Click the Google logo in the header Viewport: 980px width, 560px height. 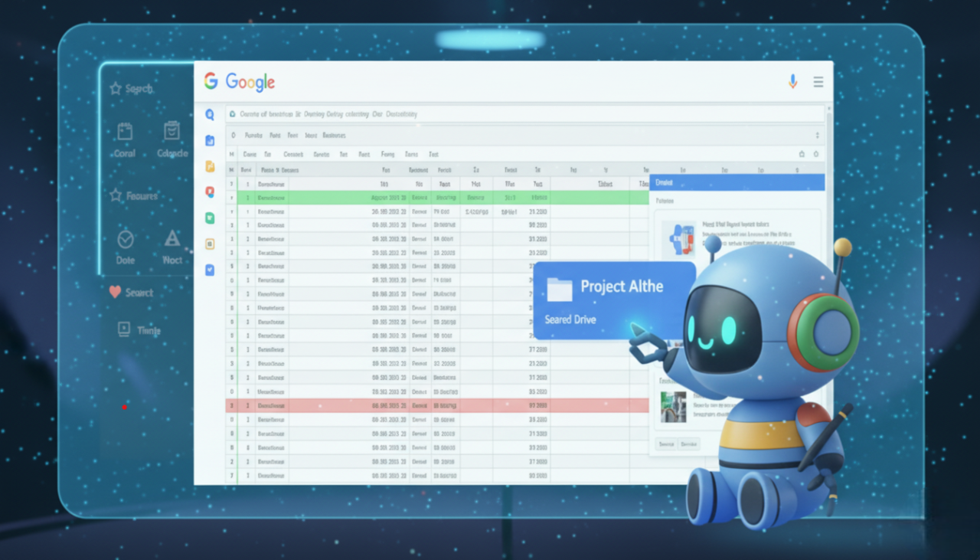click(240, 82)
